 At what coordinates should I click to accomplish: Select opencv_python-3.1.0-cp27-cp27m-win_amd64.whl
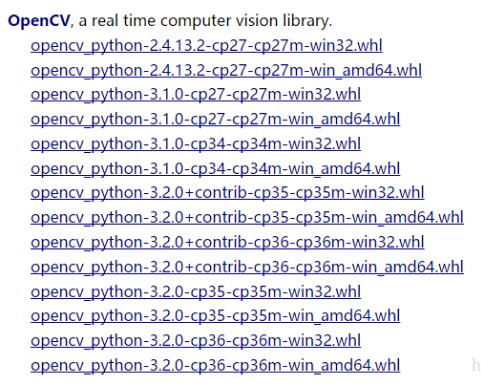(x=215, y=119)
